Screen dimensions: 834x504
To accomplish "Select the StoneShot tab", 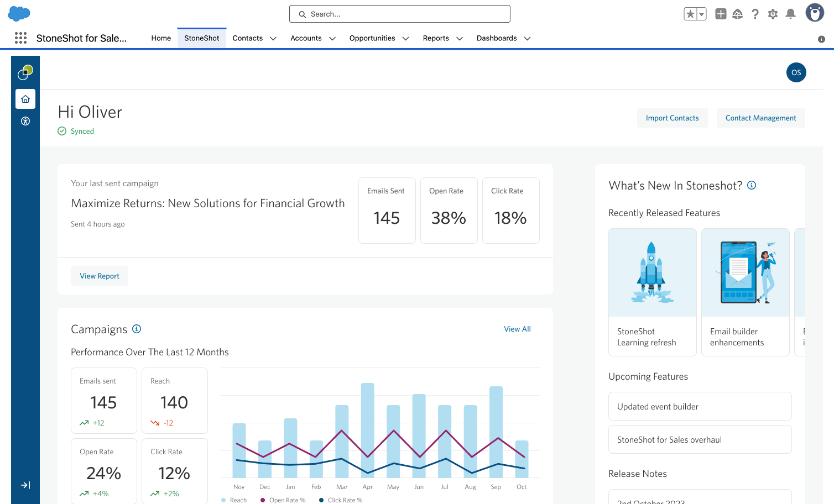I will point(202,38).
